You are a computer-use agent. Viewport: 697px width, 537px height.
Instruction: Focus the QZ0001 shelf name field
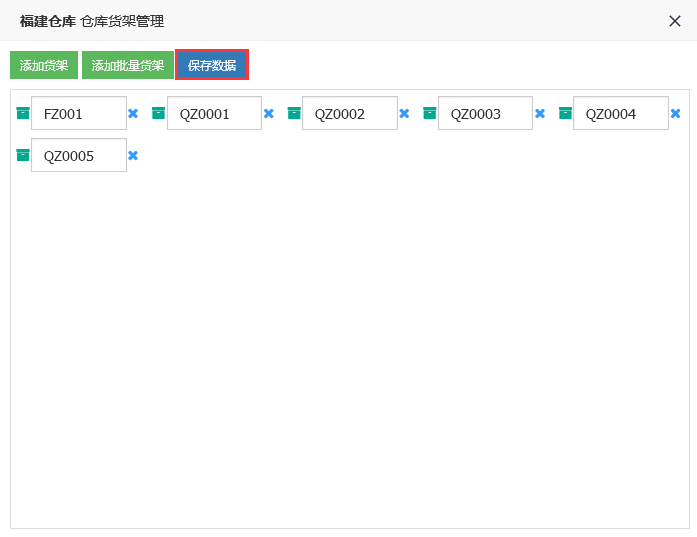[214, 113]
